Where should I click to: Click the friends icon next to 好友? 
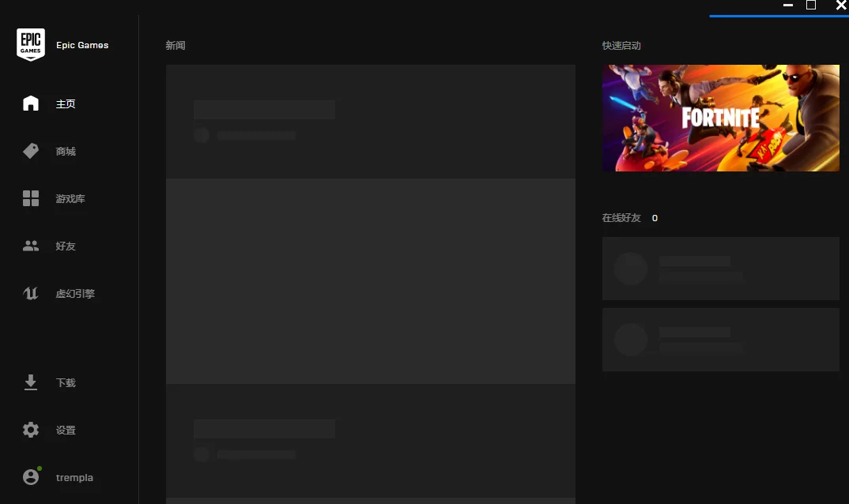click(x=31, y=246)
